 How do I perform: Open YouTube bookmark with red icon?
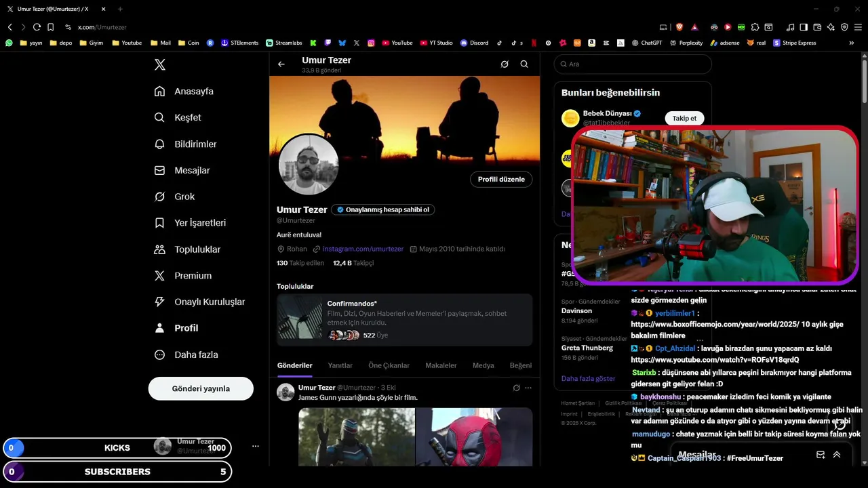coord(397,43)
